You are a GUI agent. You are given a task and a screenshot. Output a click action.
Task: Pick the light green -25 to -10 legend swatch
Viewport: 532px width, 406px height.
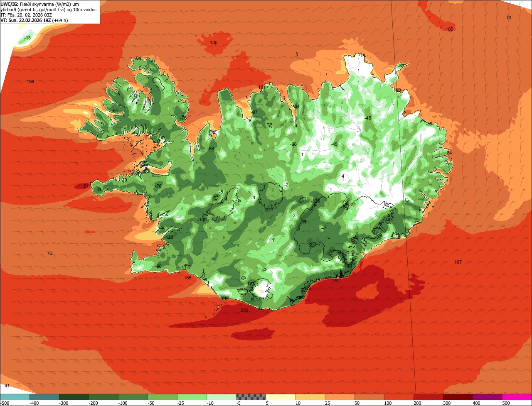pyautogui.click(x=192, y=397)
